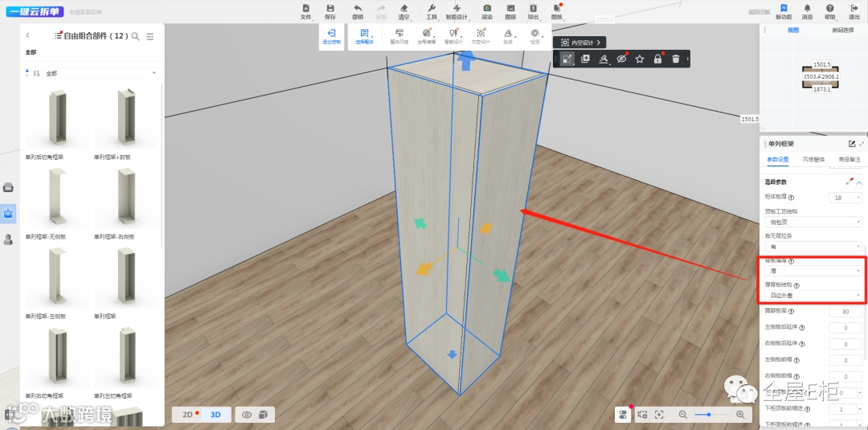Open 柜体板厚 dropdown showing 18
This screenshot has height=430, width=868.
[x=845, y=198]
